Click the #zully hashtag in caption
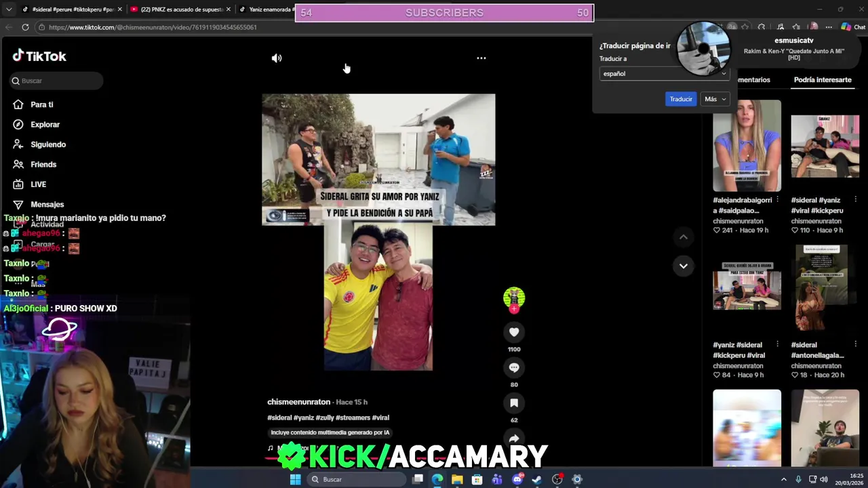The height and width of the screenshot is (488, 868). click(x=325, y=418)
